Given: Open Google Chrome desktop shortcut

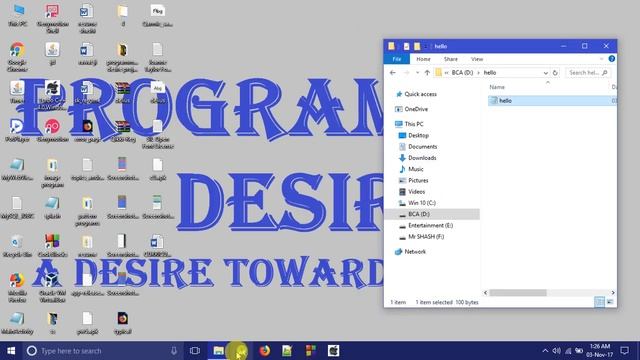Looking at the screenshot, I should click(17, 56).
